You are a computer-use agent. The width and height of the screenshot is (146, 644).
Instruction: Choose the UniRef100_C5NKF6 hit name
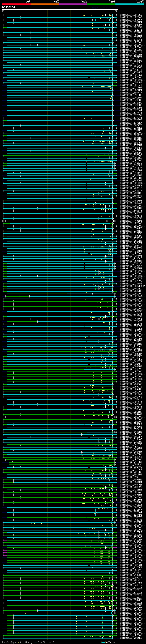tap(131, 228)
